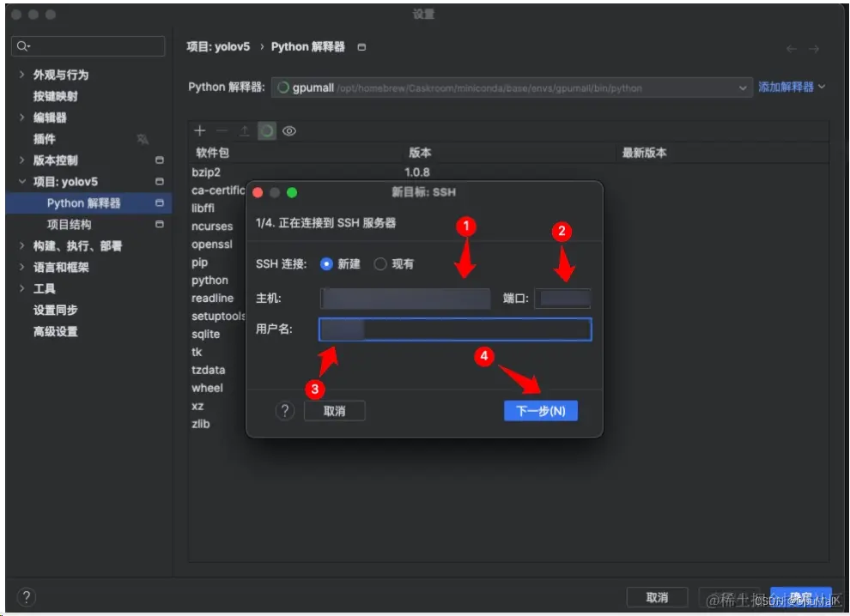Open 项目结构 settings page
Viewport: 850px width, 616px height.
(69, 224)
